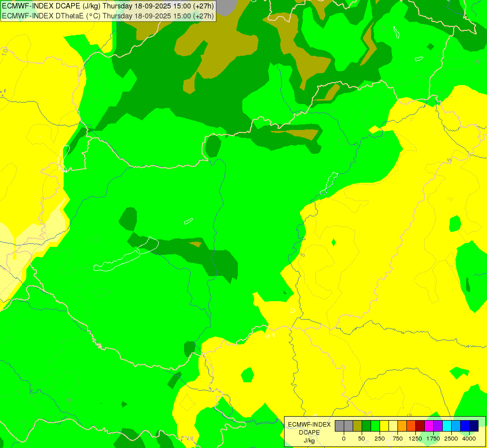Click the navy legend swatch
The width and height of the screenshot is (487, 448).
click(x=474, y=426)
